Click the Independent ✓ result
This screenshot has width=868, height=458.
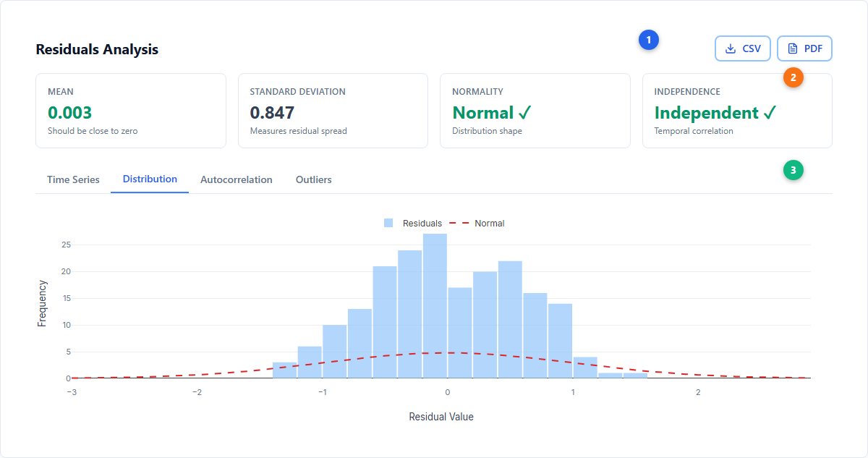tap(715, 113)
